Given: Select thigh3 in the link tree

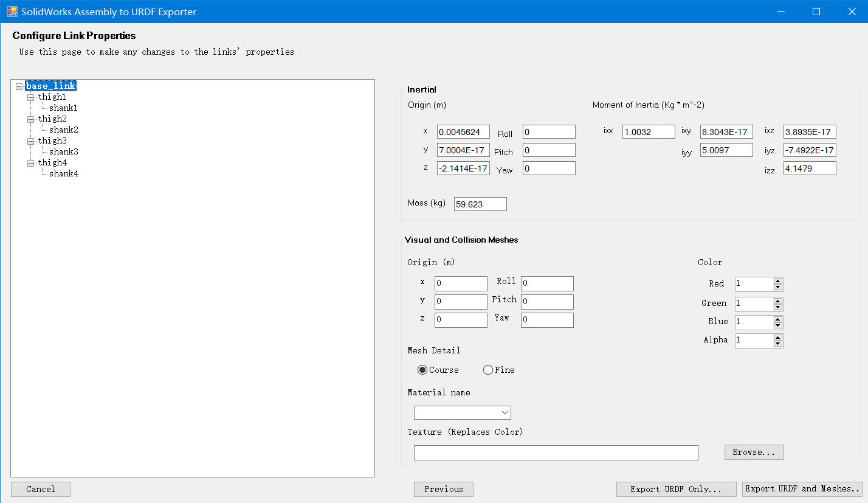Looking at the screenshot, I should click(x=52, y=140).
